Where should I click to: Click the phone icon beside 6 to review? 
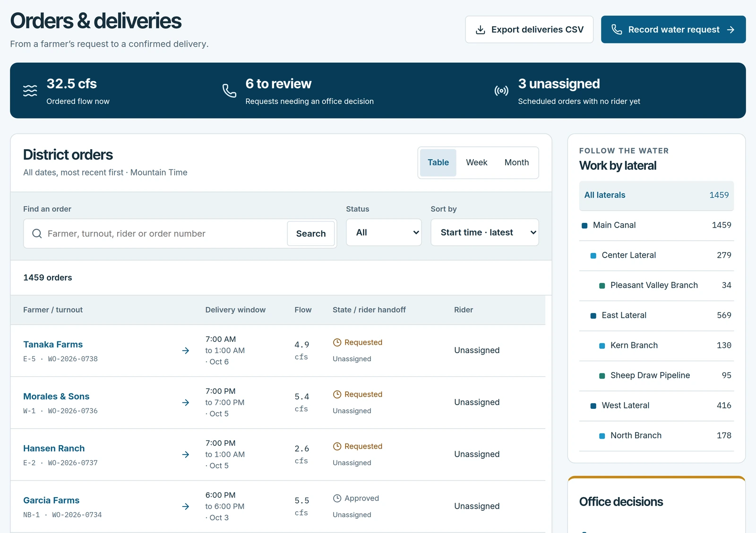click(x=229, y=90)
